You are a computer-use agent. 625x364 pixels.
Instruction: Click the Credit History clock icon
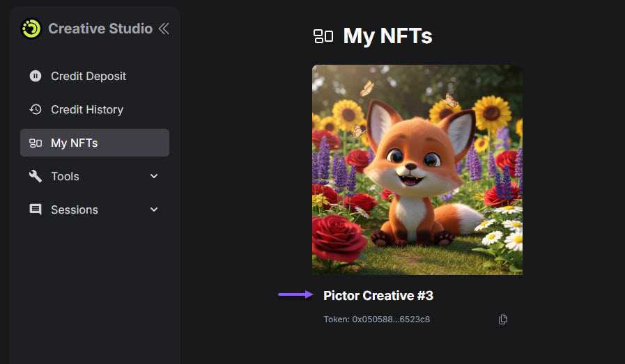coord(36,109)
